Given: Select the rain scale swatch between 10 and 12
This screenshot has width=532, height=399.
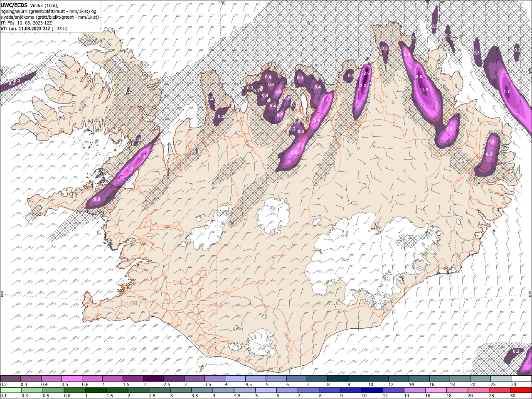Looking at the screenshot, I should click(x=372, y=390).
